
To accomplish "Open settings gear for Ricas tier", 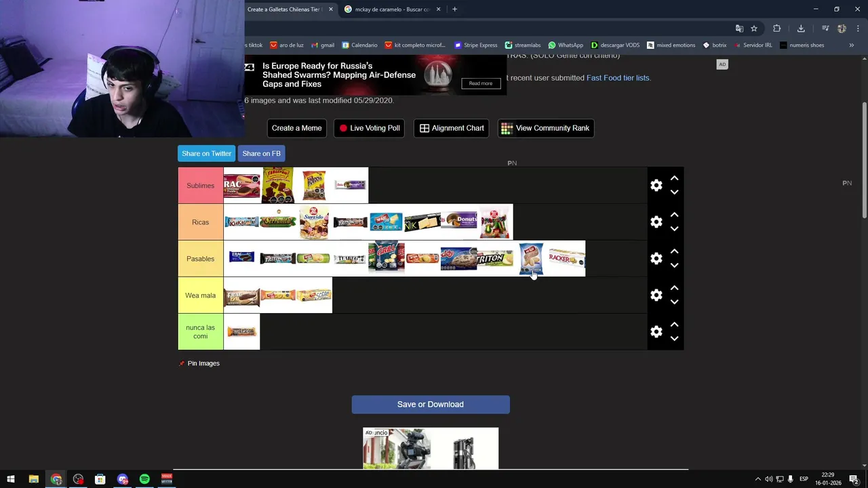I will coord(656,222).
